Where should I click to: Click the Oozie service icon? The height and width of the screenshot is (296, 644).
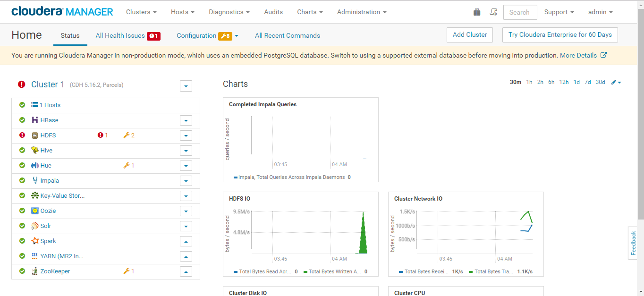(x=34, y=211)
